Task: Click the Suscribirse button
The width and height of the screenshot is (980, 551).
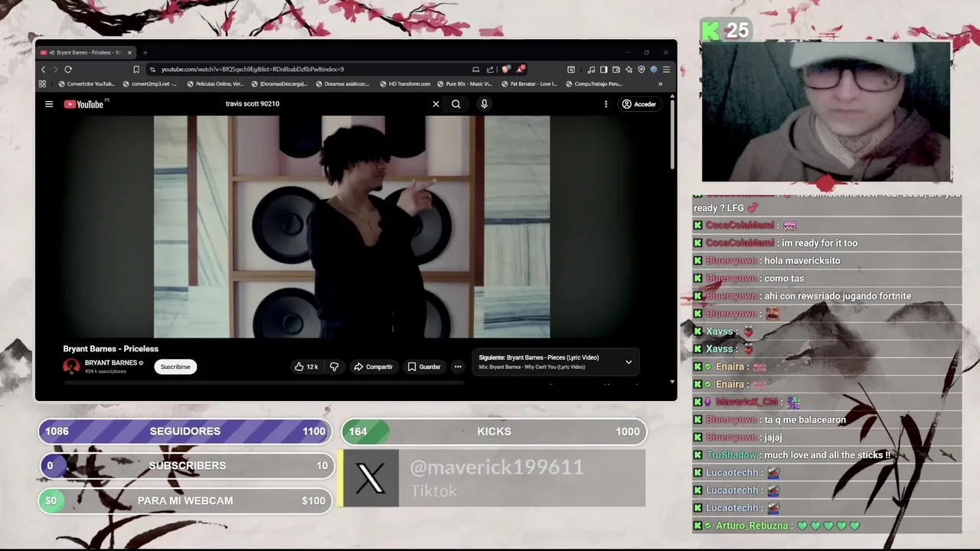Action: pyautogui.click(x=175, y=367)
